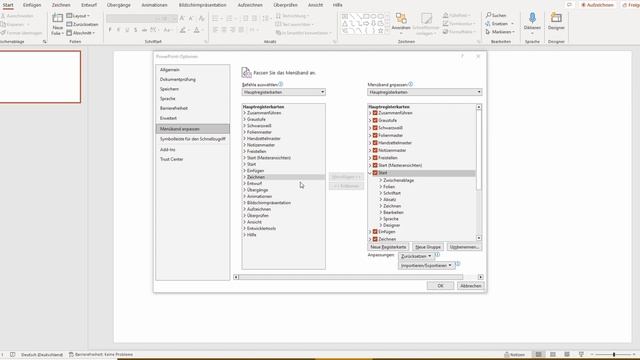640x360 pixels.
Task: Uncheck the Handzettelmaster tab checkbox
Action: (x=375, y=143)
